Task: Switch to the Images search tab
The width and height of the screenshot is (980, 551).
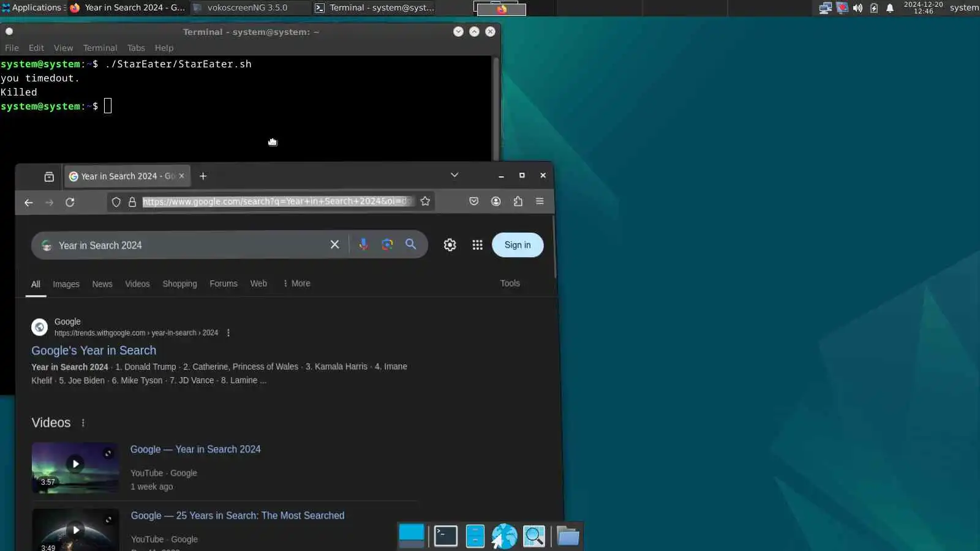Action: 66,284
